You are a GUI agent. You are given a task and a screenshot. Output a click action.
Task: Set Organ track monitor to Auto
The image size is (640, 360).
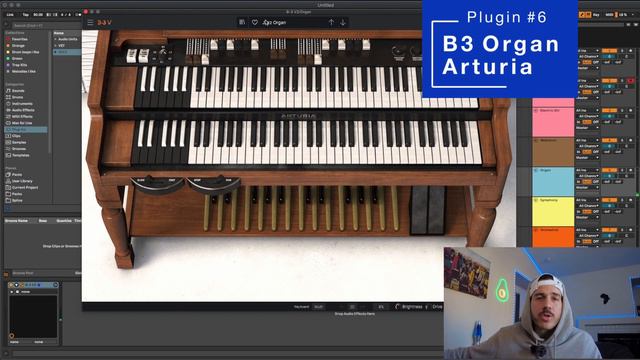pyautogui.click(x=587, y=182)
